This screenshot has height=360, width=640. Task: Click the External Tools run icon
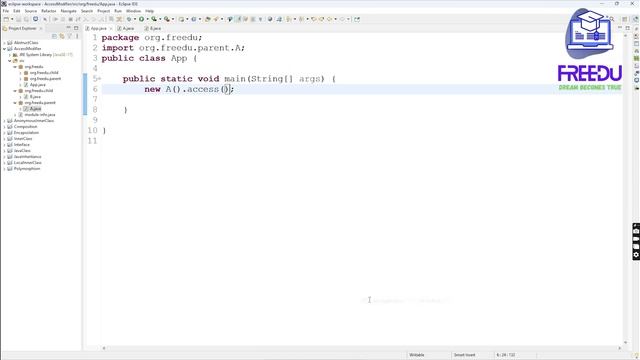(167, 19)
